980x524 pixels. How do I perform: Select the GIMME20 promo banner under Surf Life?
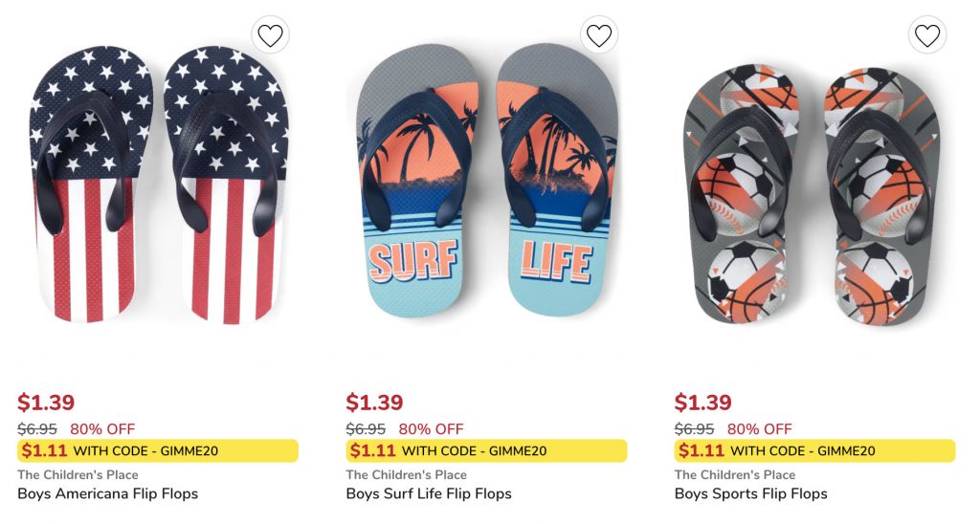click(486, 450)
